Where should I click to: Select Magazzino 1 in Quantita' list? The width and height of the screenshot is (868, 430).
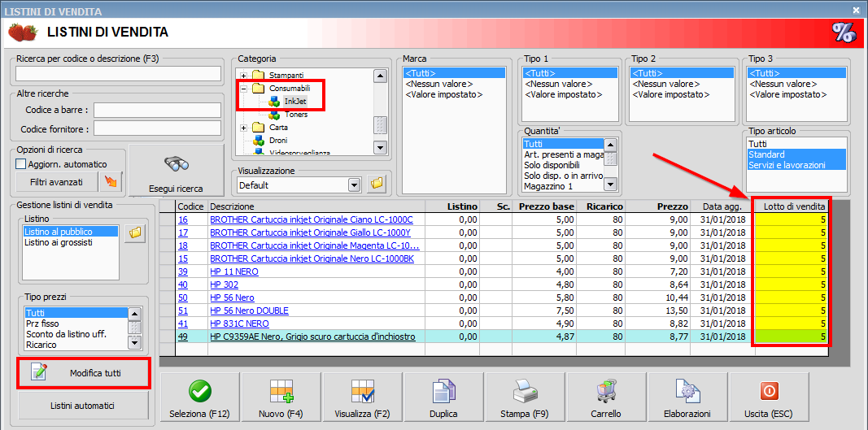tap(564, 186)
